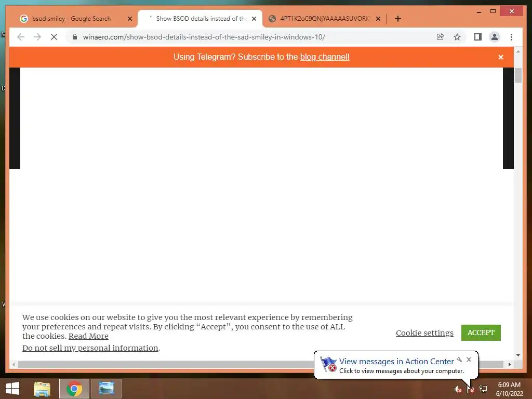Close the bsod smiley Google Search tab
Image resolution: width=532 pixels, height=399 pixels.
(x=129, y=19)
